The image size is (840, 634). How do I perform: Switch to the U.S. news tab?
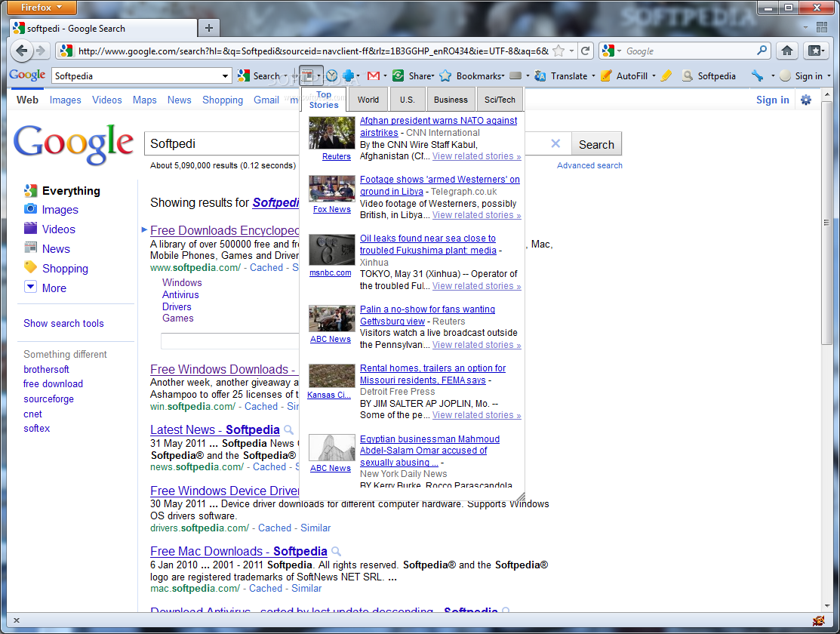click(407, 100)
